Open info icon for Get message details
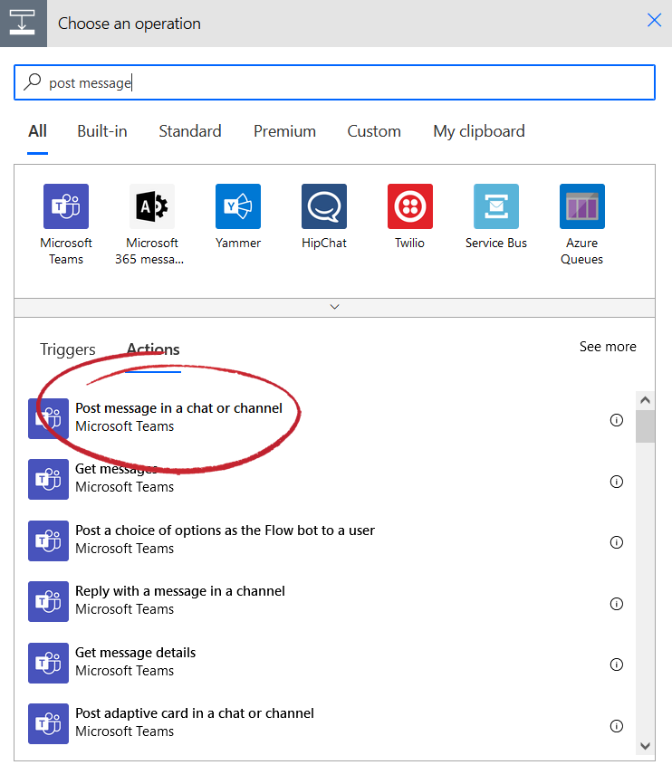672x784 pixels. [617, 664]
